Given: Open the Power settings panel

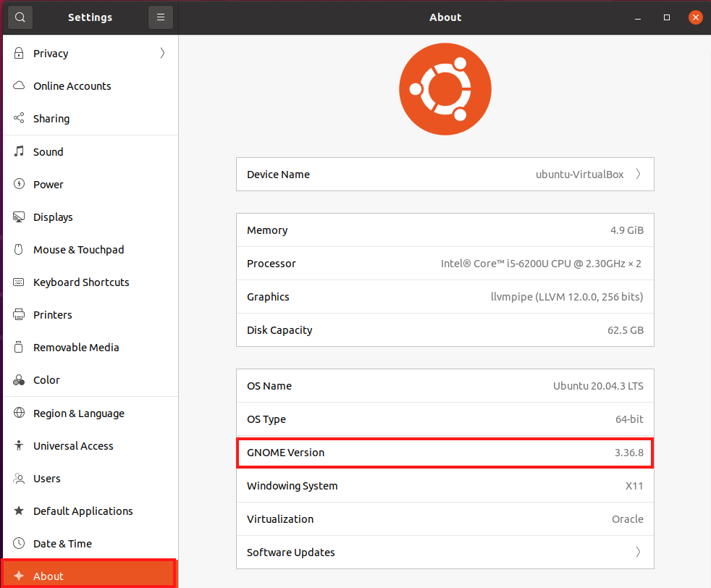Looking at the screenshot, I should [91, 184].
